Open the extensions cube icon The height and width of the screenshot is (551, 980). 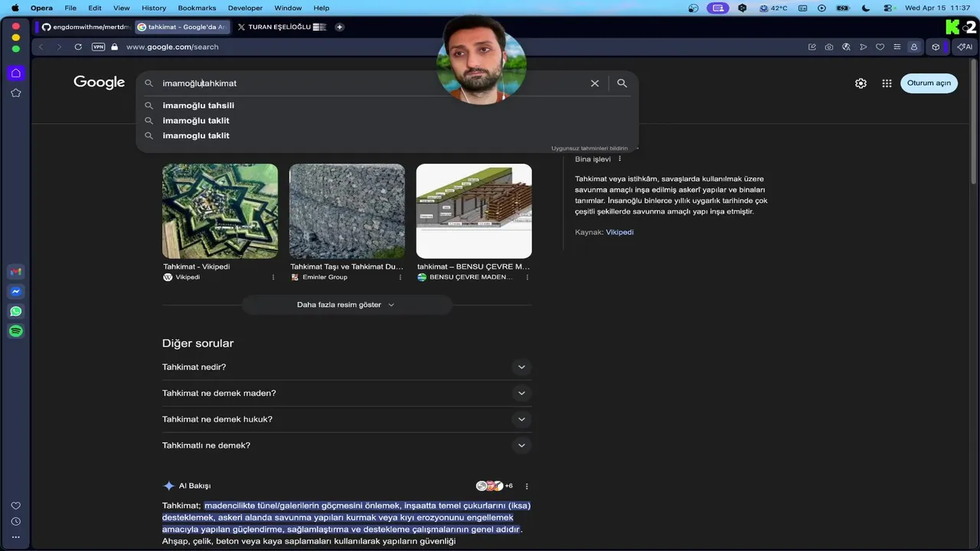pyautogui.click(x=936, y=47)
